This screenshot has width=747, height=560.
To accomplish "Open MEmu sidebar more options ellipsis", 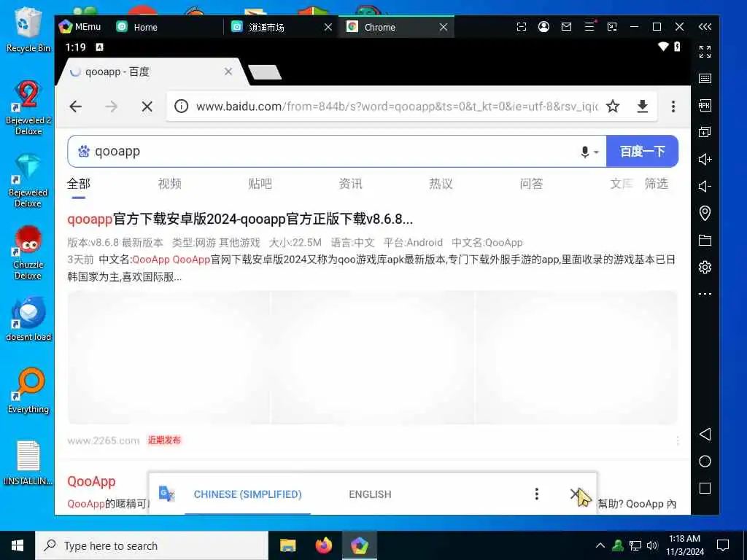I will (705, 294).
